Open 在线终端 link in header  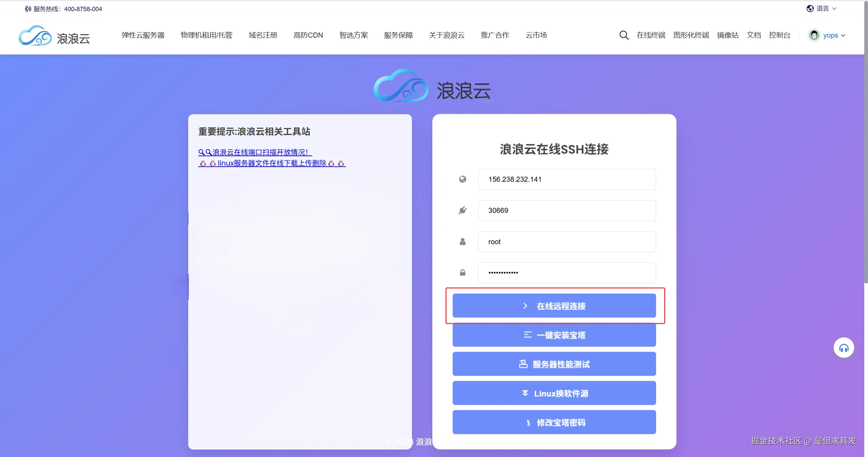pos(651,35)
